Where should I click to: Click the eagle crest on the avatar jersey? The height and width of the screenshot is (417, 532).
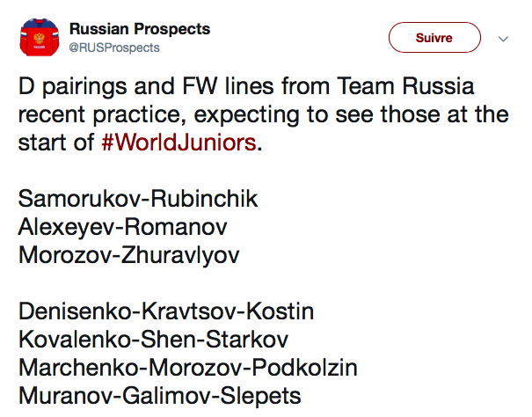(39, 38)
